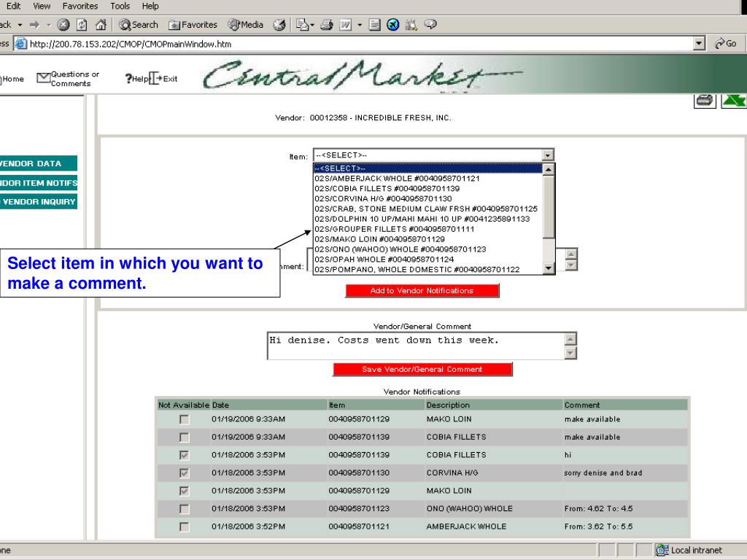The height and width of the screenshot is (560, 747).
Task: Check Not Available for AMBERJACK WHOLE row
Action: click(185, 526)
